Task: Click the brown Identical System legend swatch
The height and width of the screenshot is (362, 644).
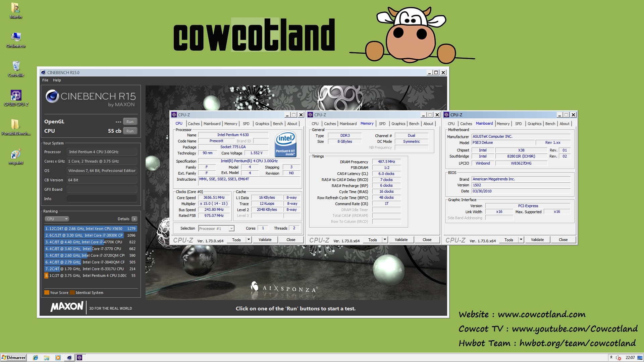Action: coord(72,293)
